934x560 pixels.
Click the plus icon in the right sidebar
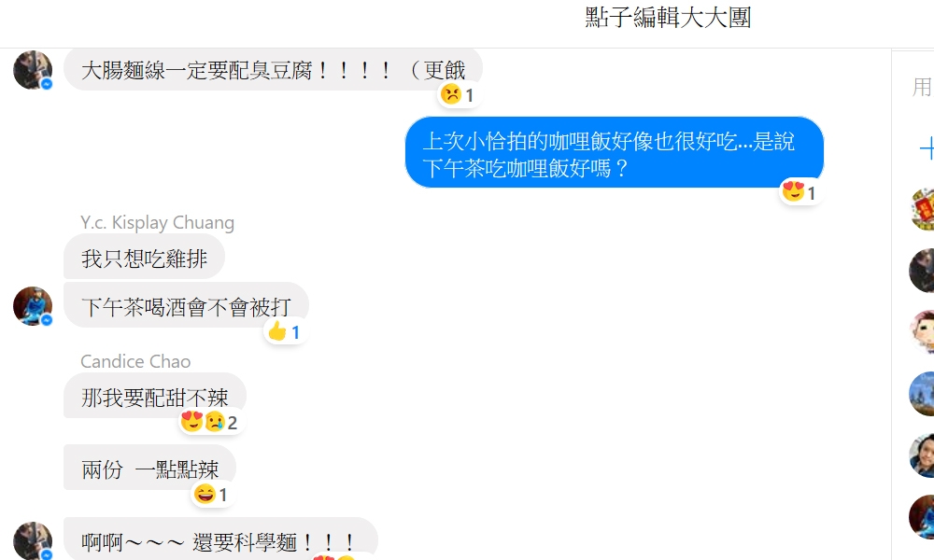tap(927, 147)
